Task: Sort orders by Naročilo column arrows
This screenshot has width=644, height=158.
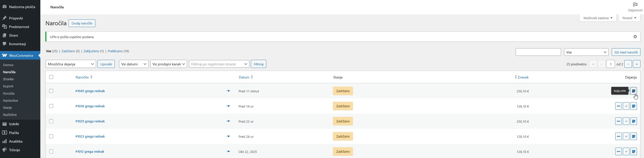Action: (91, 77)
